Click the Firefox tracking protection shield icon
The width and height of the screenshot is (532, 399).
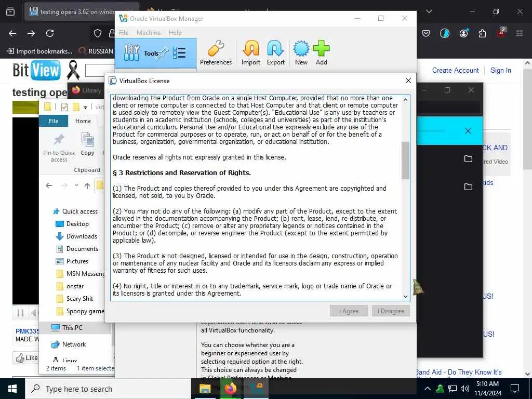pos(98,33)
